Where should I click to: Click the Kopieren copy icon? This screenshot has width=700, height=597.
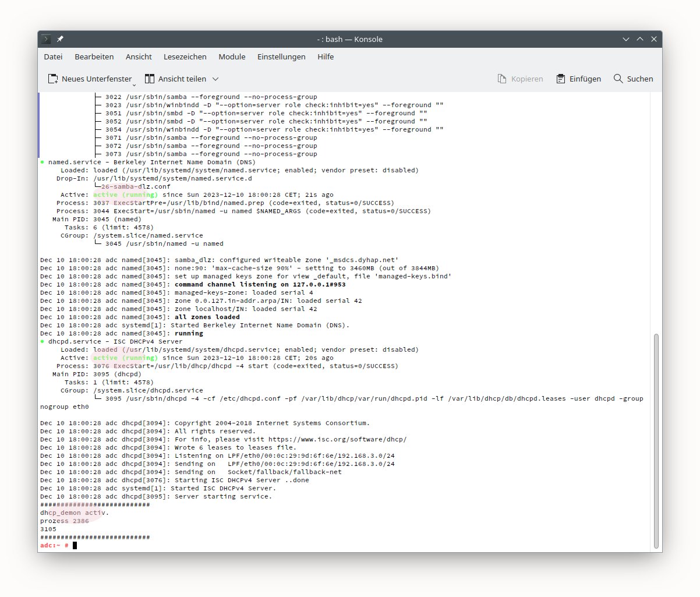point(502,79)
